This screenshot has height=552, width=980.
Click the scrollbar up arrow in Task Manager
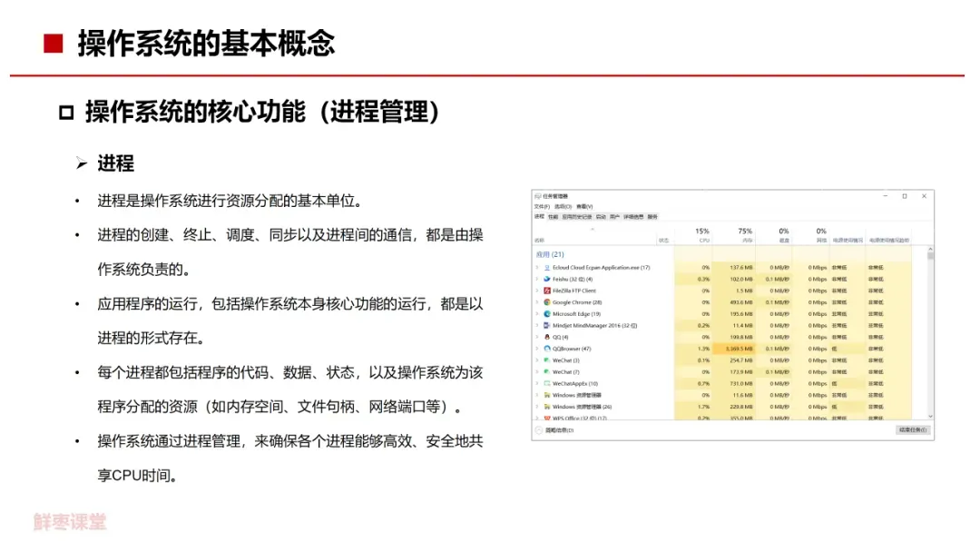click(x=930, y=249)
